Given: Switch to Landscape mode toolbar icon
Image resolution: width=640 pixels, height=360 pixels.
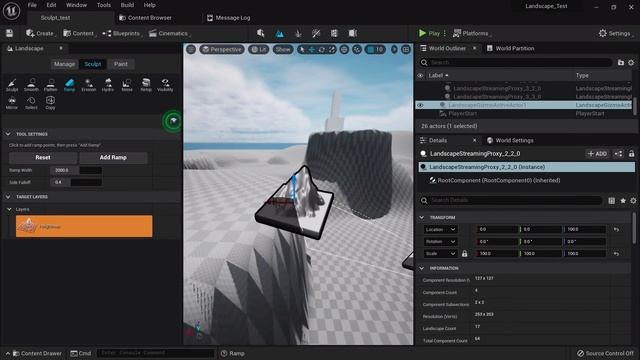Looking at the screenshot, I should 280,33.
